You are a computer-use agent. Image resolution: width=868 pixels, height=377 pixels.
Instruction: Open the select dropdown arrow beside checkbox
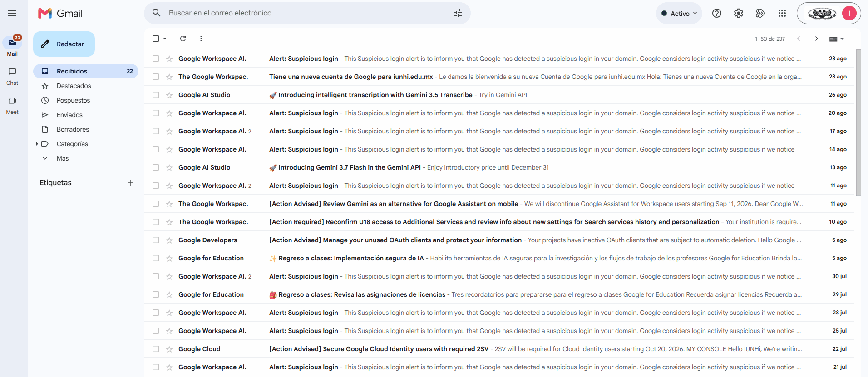click(165, 39)
